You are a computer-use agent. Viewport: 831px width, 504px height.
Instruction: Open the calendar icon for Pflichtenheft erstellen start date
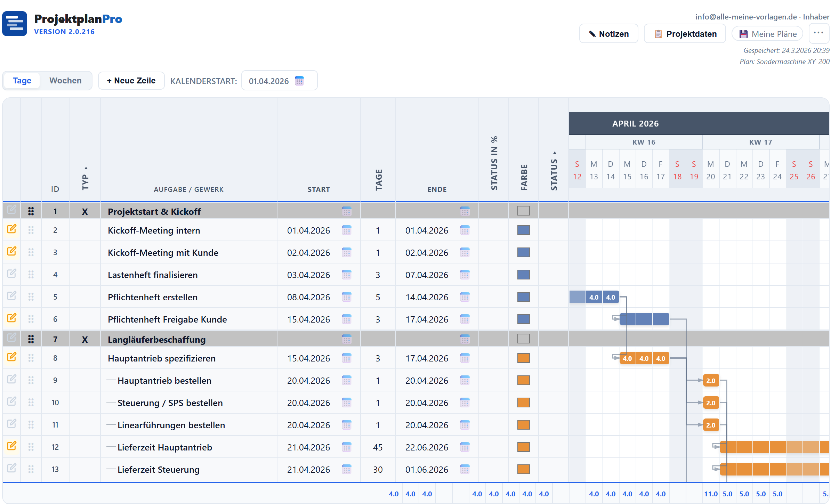tap(346, 297)
